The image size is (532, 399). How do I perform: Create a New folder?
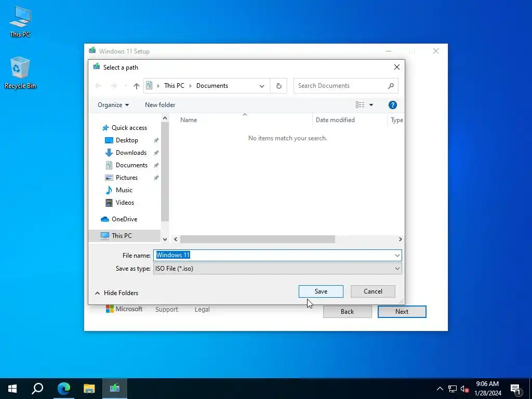(160, 105)
